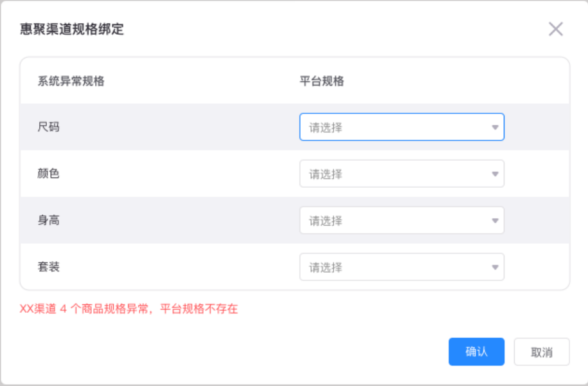Click the 平台规格 column header
This screenshot has width=588, height=386.
tap(322, 80)
